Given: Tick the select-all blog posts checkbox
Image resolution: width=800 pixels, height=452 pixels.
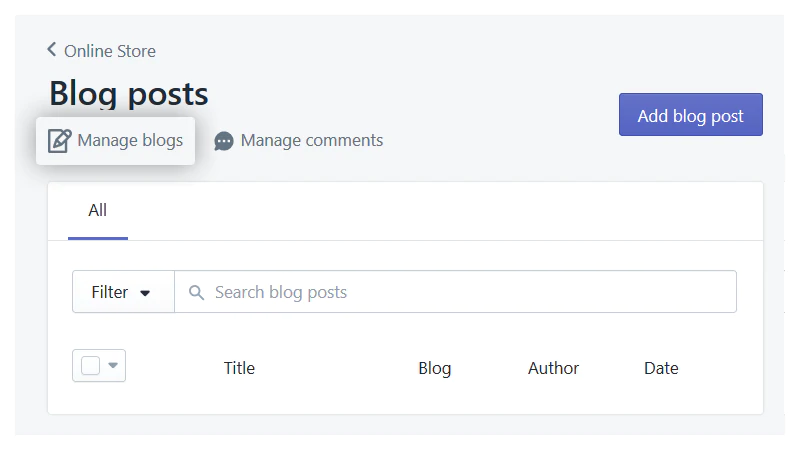Looking at the screenshot, I should (90, 366).
